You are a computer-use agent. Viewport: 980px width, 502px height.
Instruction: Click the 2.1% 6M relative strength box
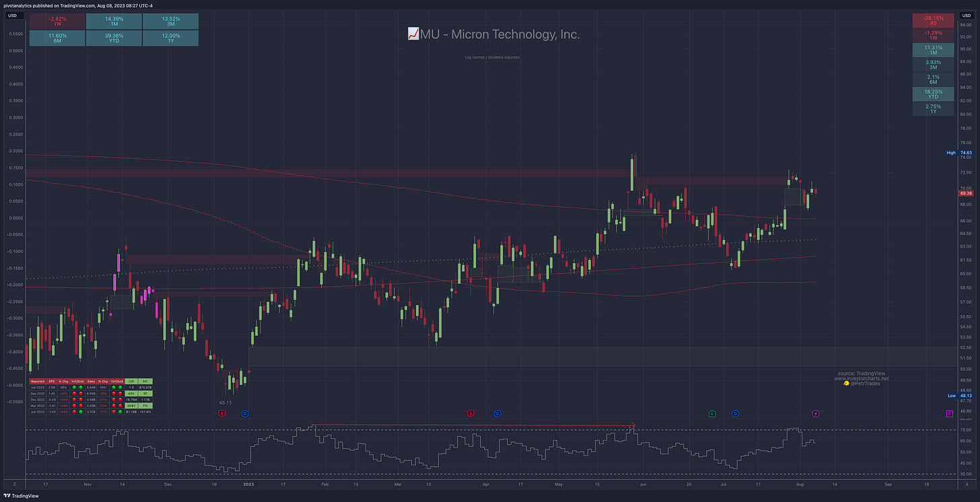tap(933, 79)
